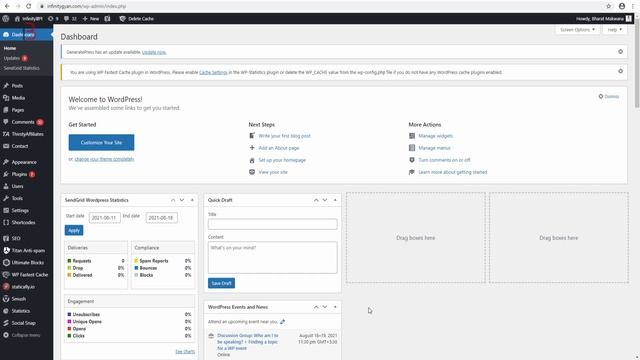Move SendGrid Statistics widget up
Screen dimensions: 640x360
coord(173,200)
